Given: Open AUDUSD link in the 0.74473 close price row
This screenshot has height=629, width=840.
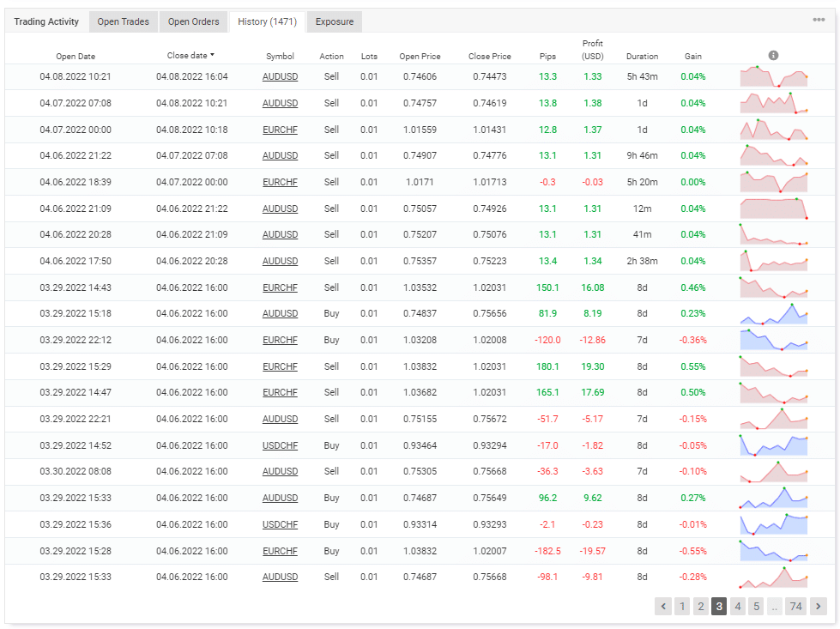Looking at the screenshot, I should 281,76.
